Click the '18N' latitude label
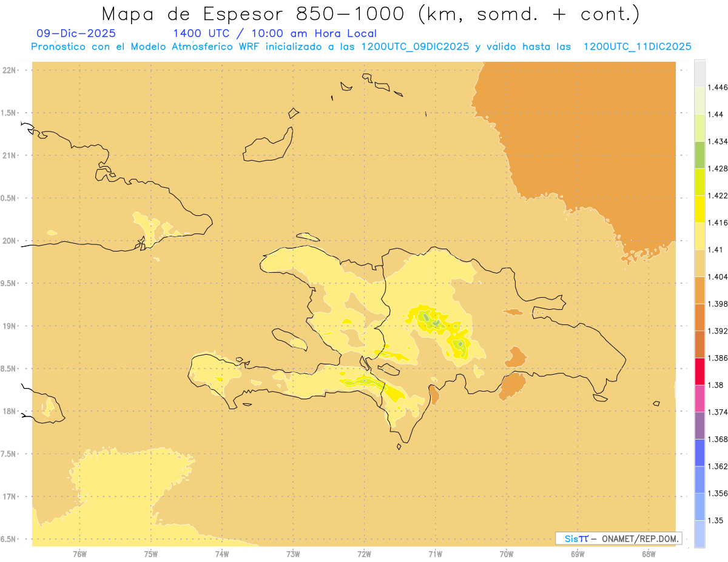The image size is (728, 562). coord(10,412)
